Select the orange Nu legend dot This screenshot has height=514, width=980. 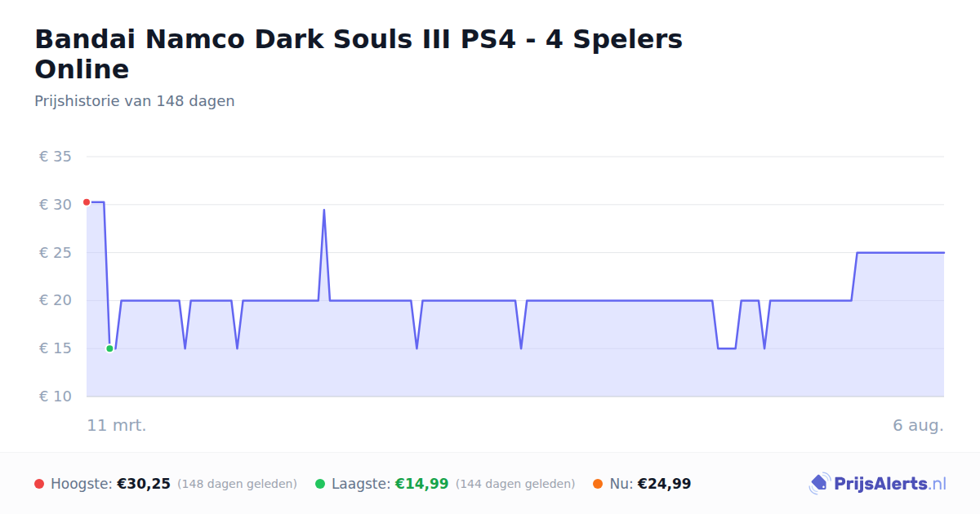click(598, 484)
